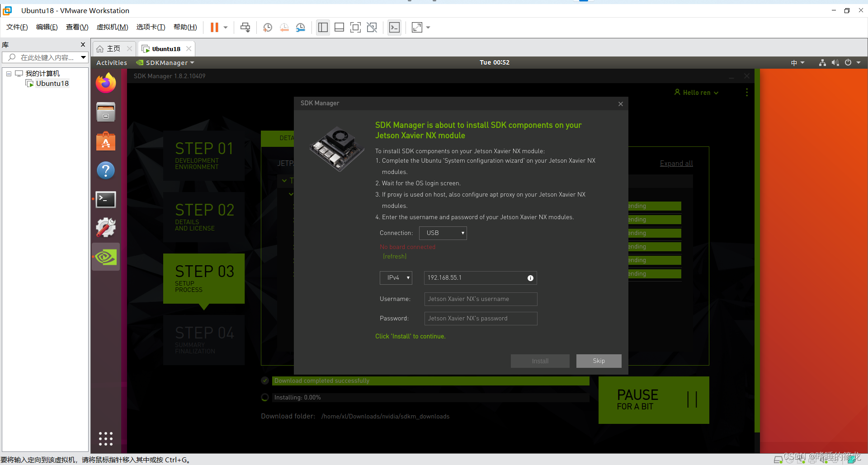Open Terminal from the dock

[106, 199]
